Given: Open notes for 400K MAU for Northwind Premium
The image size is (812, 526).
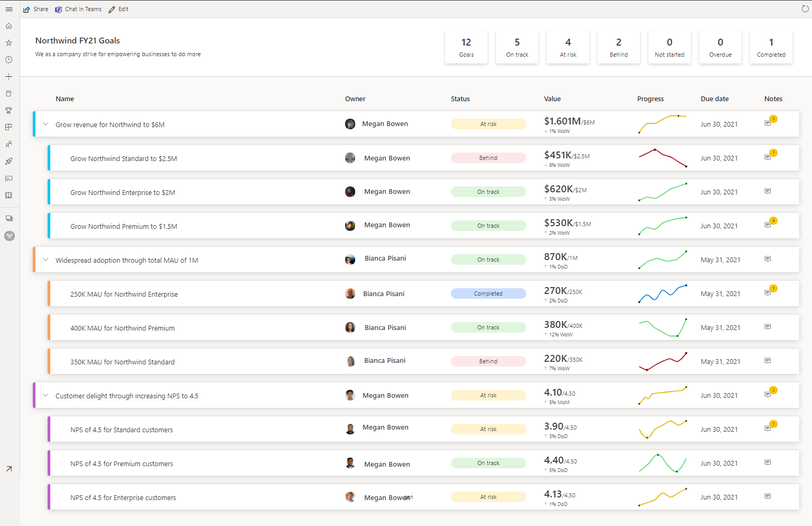Looking at the screenshot, I should (x=768, y=327).
